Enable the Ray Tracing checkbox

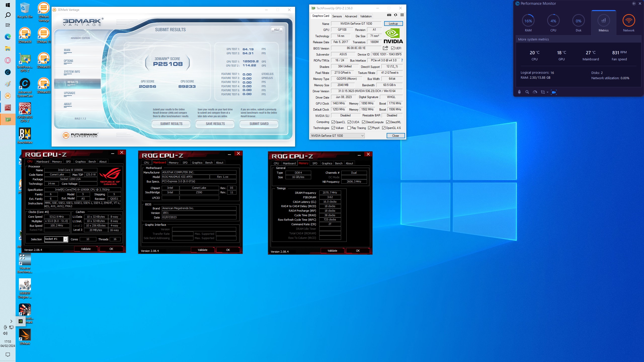pos(349,128)
